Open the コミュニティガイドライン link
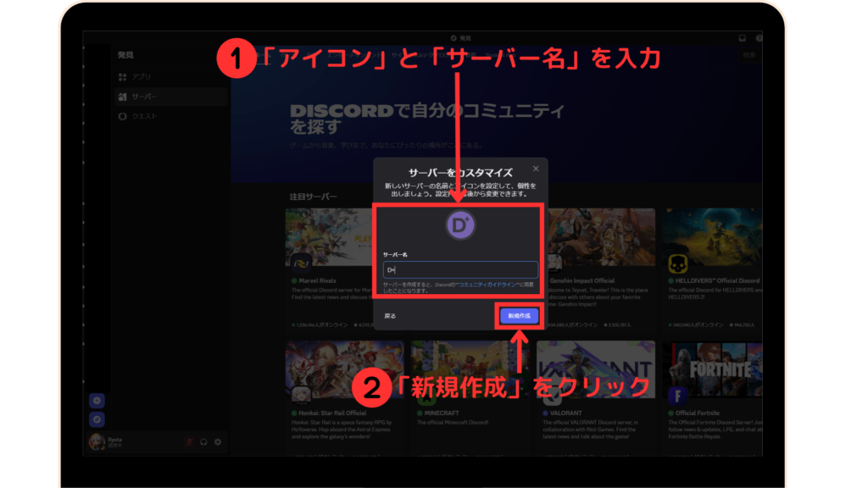This screenshot has width=868, height=488. 487,285
